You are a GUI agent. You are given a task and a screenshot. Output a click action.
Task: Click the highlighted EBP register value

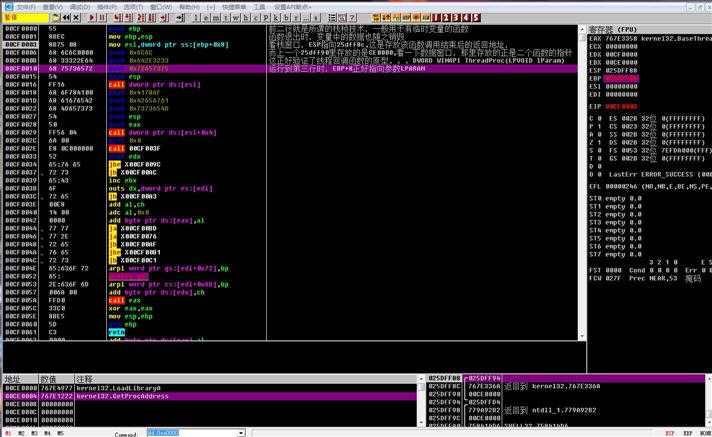point(621,79)
